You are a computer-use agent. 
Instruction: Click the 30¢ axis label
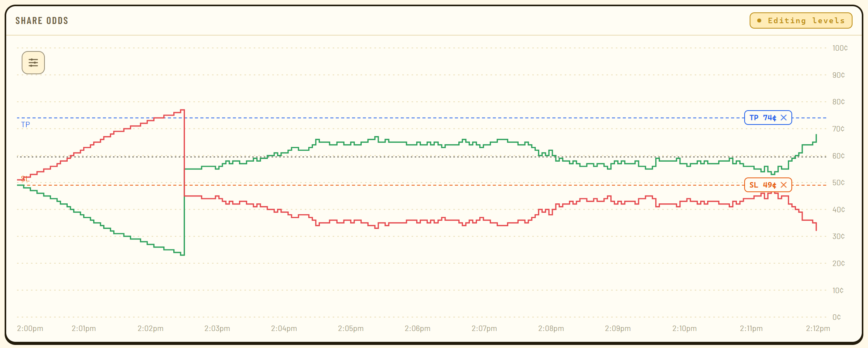pos(839,236)
